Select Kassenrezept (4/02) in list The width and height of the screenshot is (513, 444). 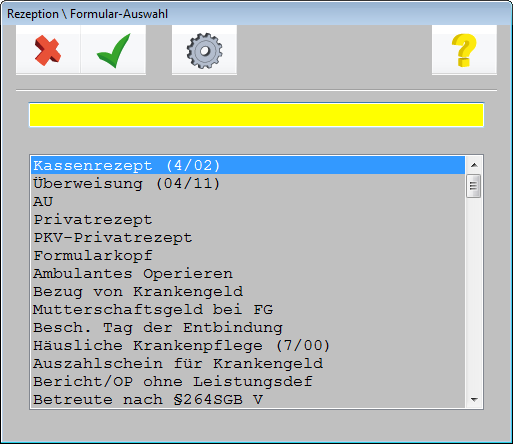point(248,166)
